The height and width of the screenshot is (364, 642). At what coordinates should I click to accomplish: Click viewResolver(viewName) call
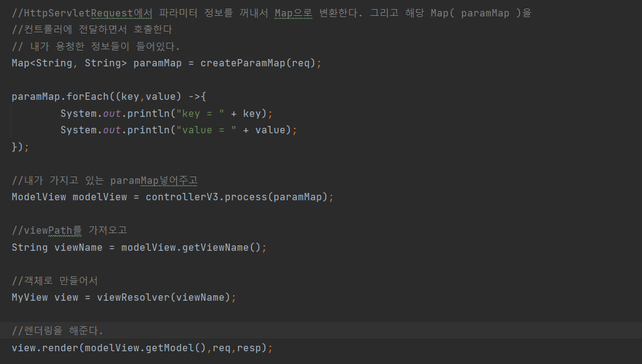coord(164,297)
